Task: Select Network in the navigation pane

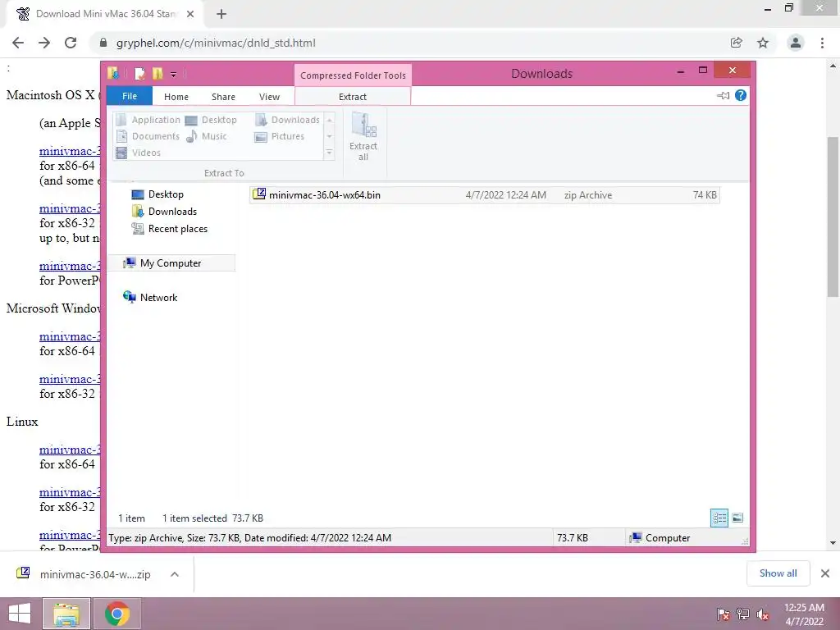Action: click(150, 297)
